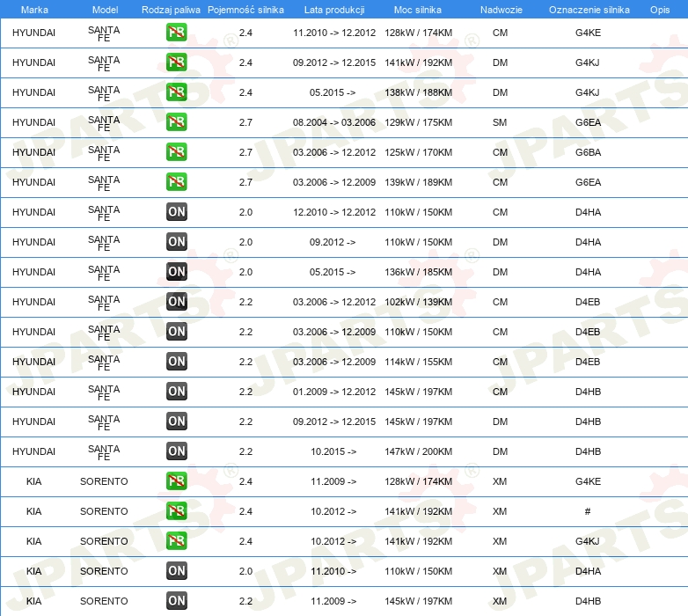Image resolution: width=688 pixels, height=616 pixels.
Task: Click the ON icon in the Santa Fe 2.2 09.2012 -> 12.2015 row
Action: tap(176, 422)
